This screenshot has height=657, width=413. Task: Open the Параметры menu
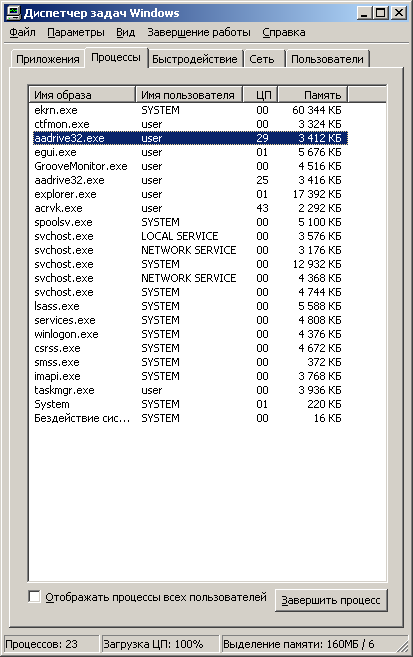pos(76,32)
